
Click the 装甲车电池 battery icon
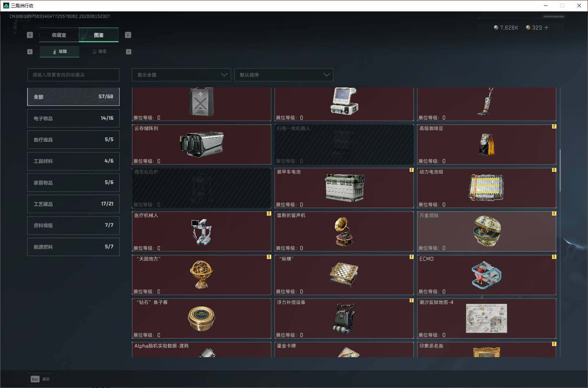point(344,188)
